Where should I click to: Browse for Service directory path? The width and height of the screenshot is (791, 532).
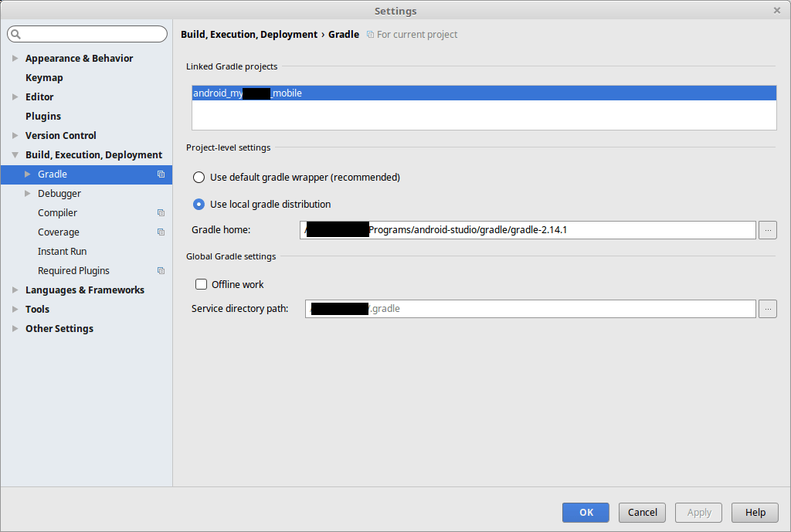point(768,309)
